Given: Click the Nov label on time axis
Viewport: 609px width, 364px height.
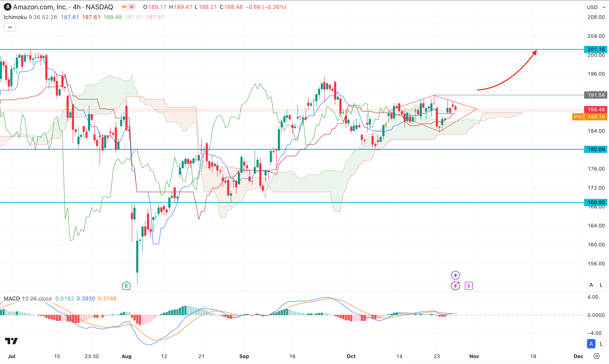Looking at the screenshot, I should (474, 356).
